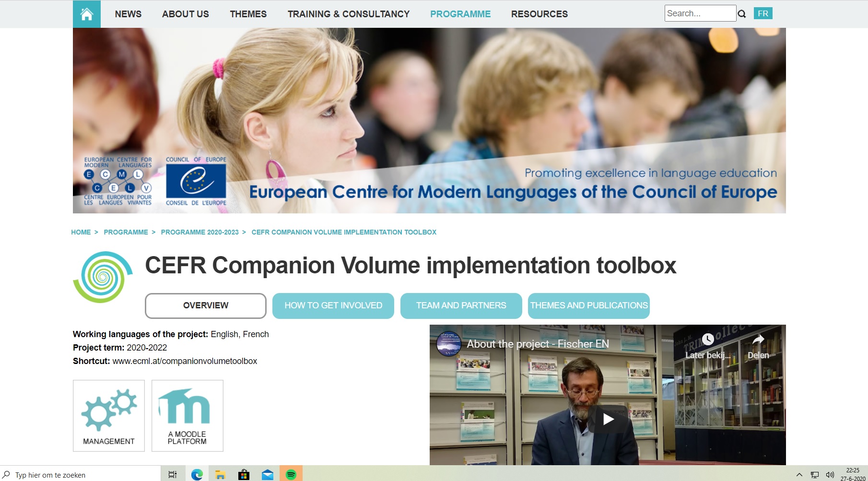This screenshot has height=481, width=868.
Task: Focus the site search input field
Action: [700, 13]
